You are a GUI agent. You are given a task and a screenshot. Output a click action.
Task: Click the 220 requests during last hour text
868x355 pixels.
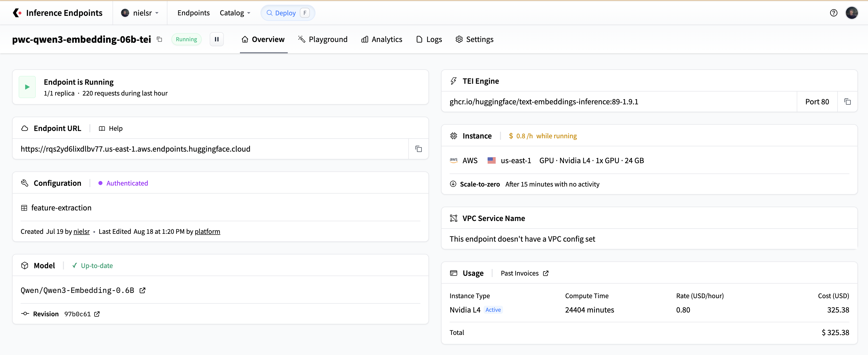click(125, 93)
